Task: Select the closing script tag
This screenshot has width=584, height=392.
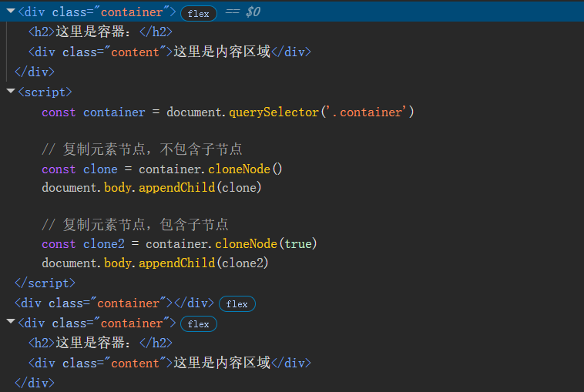Action: [x=45, y=283]
